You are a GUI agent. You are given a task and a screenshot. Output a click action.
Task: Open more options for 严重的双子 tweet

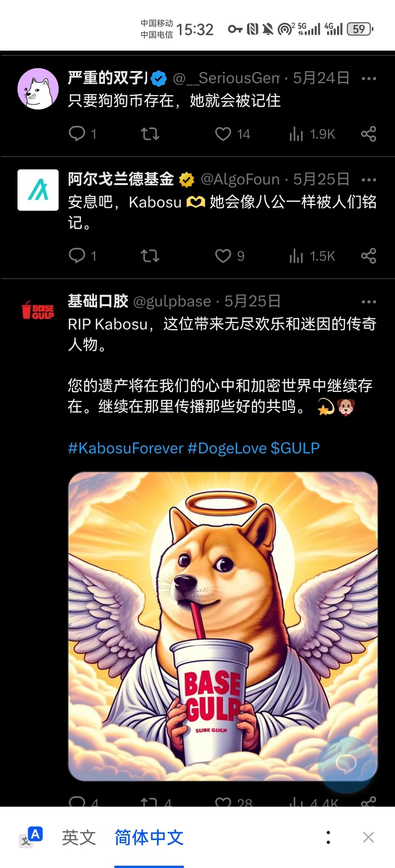click(369, 79)
